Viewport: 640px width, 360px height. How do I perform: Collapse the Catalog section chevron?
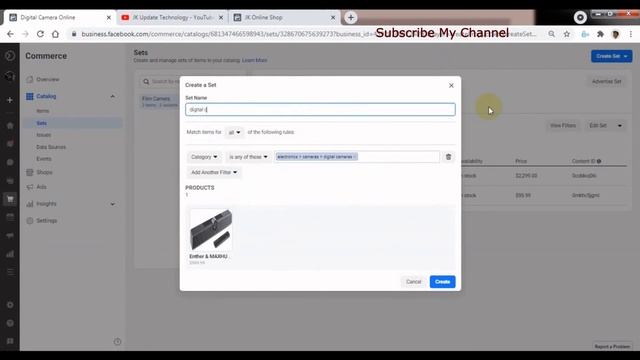[x=112, y=96]
